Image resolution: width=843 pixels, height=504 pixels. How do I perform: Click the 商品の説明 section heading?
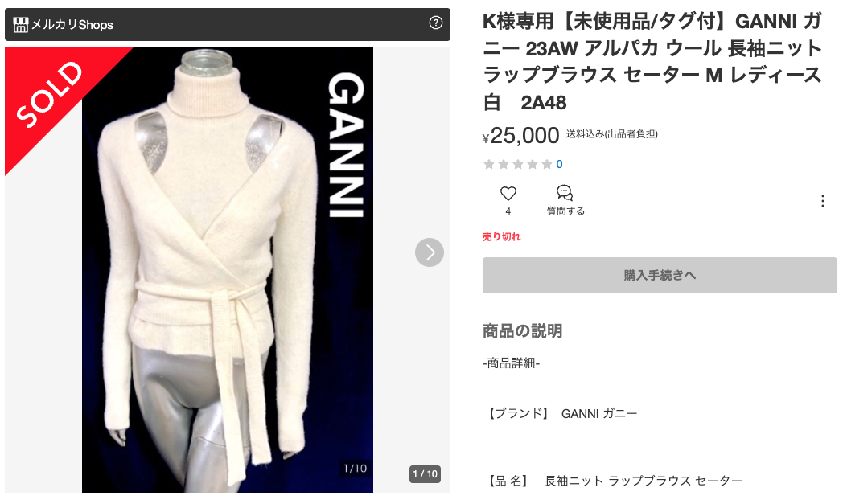coord(522,331)
